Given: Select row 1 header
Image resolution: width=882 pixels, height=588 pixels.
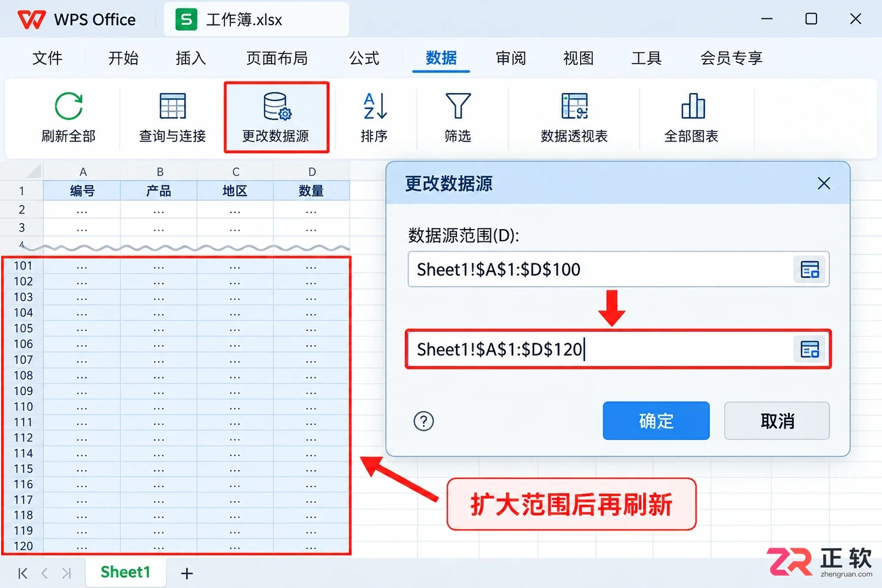Looking at the screenshot, I should [21, 191].
